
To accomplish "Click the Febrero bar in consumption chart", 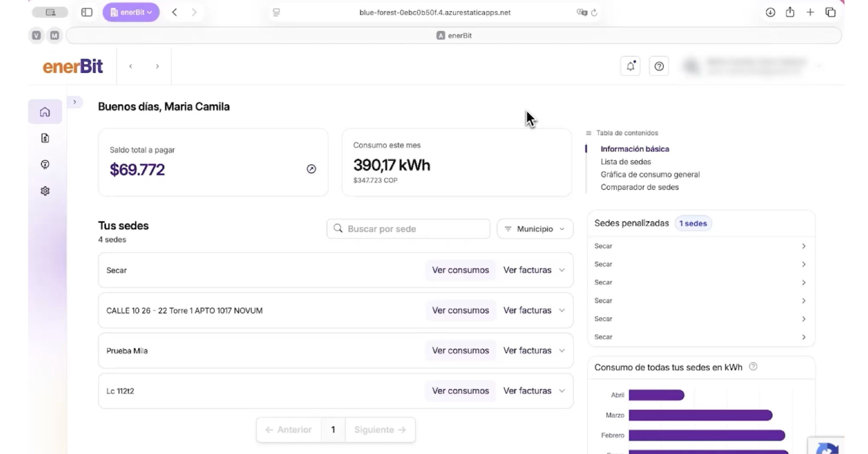I will point(707,435).
